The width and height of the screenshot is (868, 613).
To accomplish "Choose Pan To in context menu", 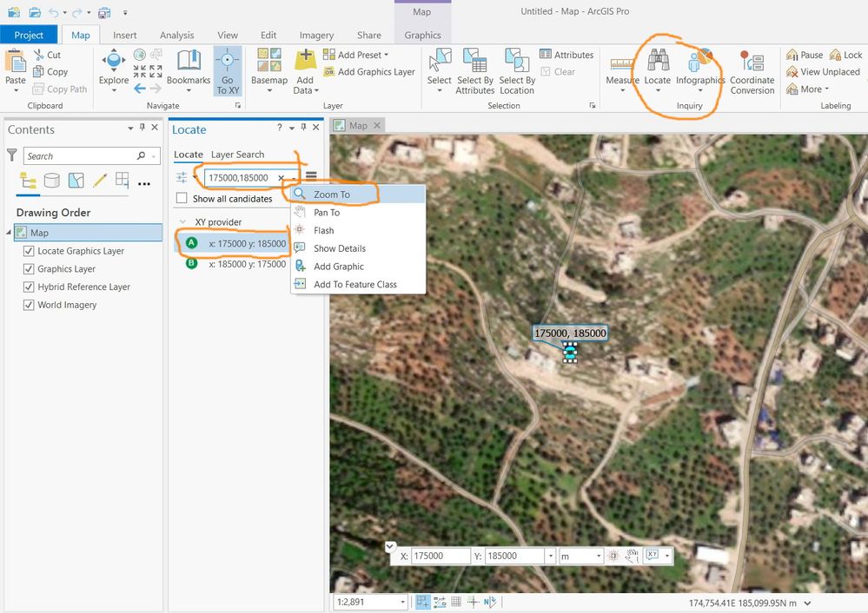I will [358, 213].
